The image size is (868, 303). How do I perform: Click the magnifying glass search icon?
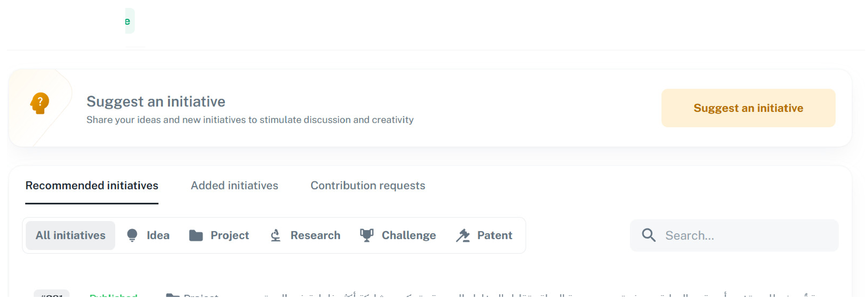click(x=648, y=235)
